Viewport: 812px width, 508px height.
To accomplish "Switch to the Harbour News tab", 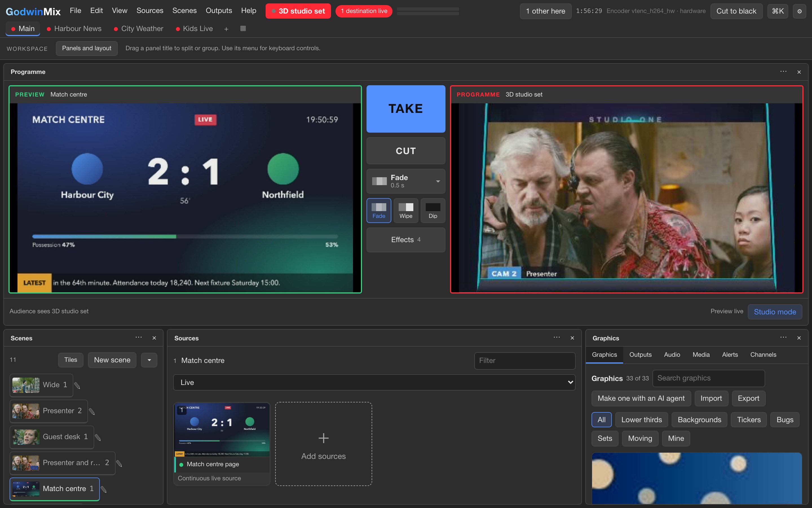I will coord(74,29).
